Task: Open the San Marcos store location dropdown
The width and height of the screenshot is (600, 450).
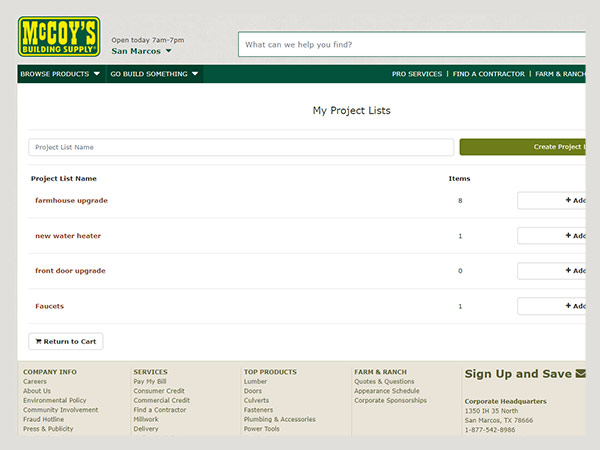Action: point(142,50)
